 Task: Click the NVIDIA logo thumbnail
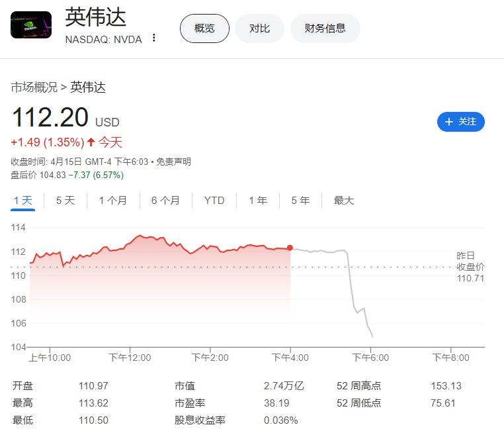[x=31, y=24]
